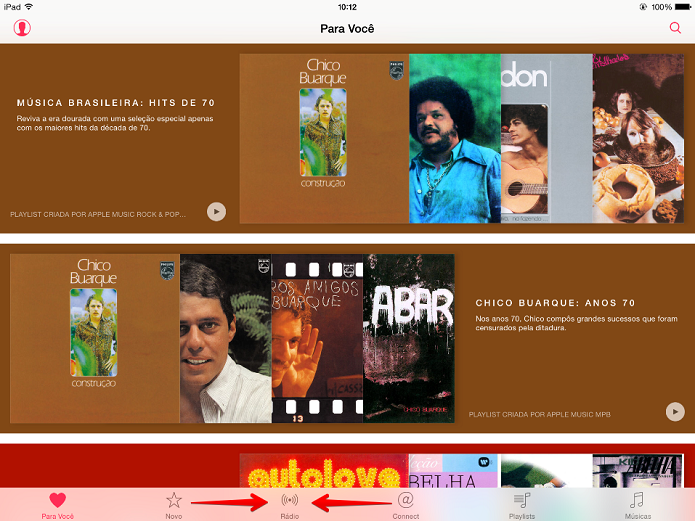
Task: Open the album cover with bearded man and pastries
Action: 638,138
